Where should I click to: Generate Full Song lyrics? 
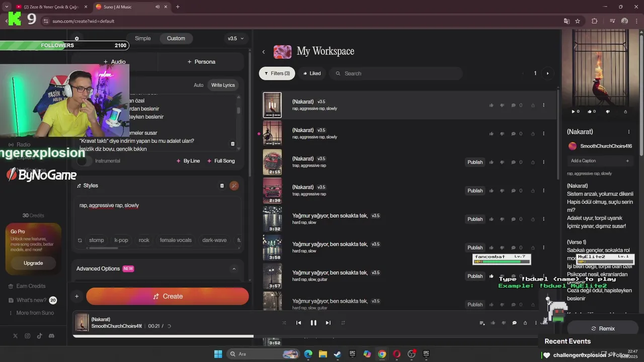click(x=221, y=161)
